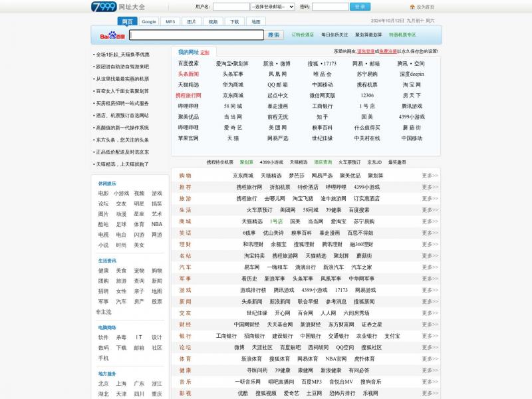Focus the 用户名 input field

tap(231, 7)
